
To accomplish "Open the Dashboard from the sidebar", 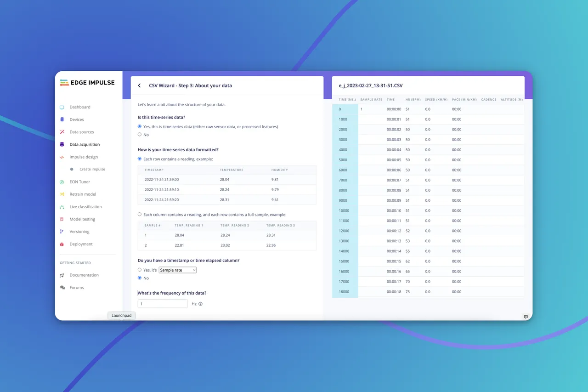I will [80, 107].
